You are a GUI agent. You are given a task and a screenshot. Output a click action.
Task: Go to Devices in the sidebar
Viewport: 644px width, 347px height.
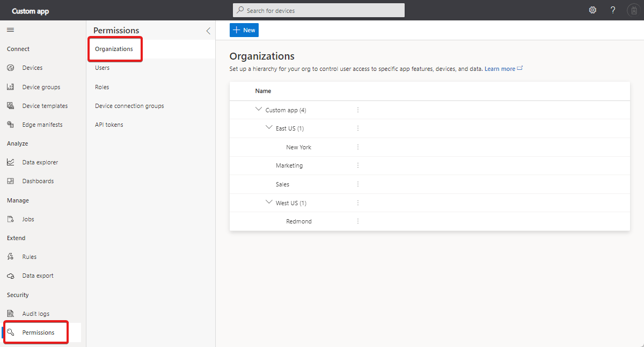(x=32, y=68)
